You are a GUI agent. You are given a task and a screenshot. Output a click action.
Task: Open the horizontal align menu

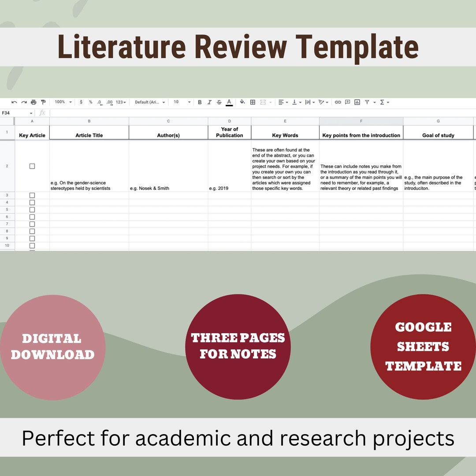click(281, 102)
